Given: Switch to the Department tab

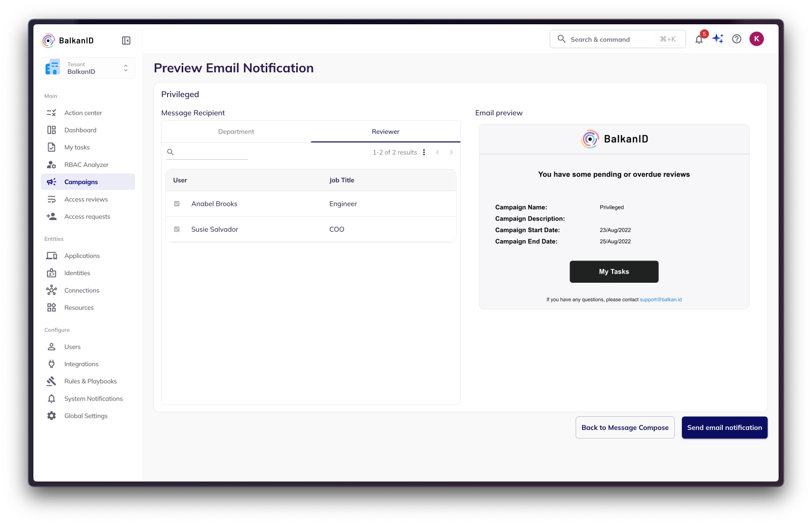Looking at the screenshot, I should (236, 132).
